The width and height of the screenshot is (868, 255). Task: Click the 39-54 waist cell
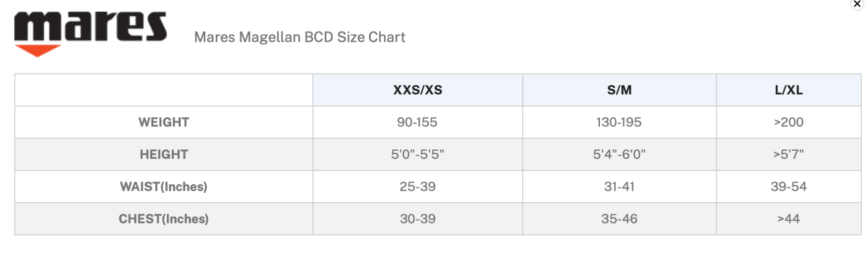[788, 186]
